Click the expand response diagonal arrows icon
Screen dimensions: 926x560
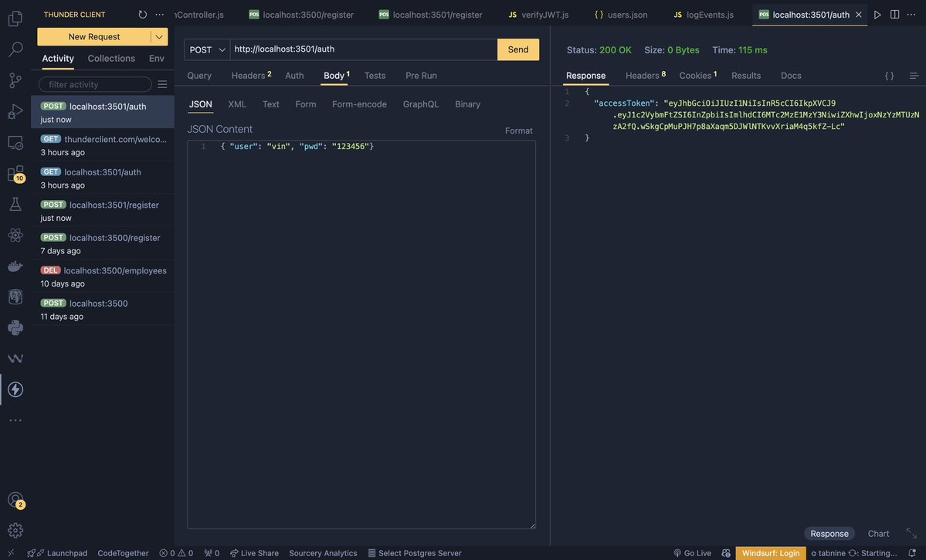point(912,534)
